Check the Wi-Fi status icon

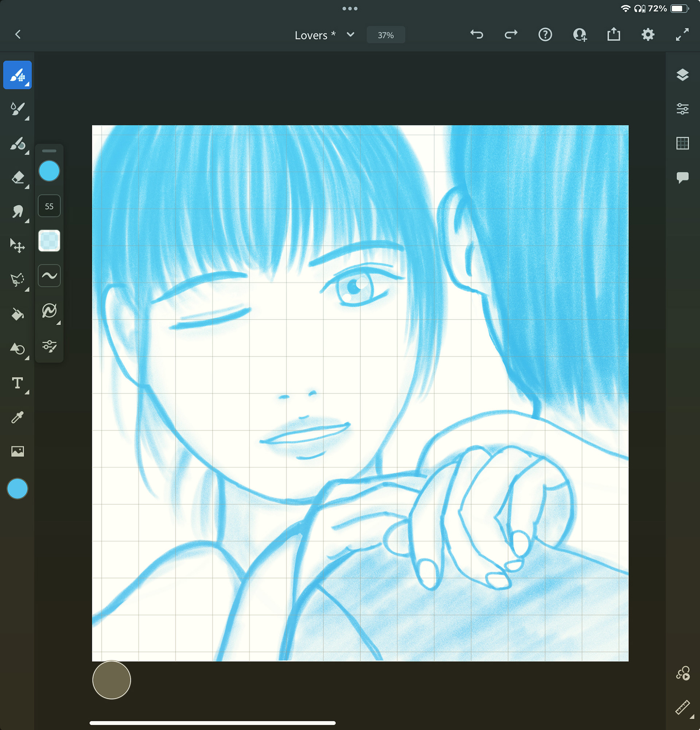pos(626,8)
